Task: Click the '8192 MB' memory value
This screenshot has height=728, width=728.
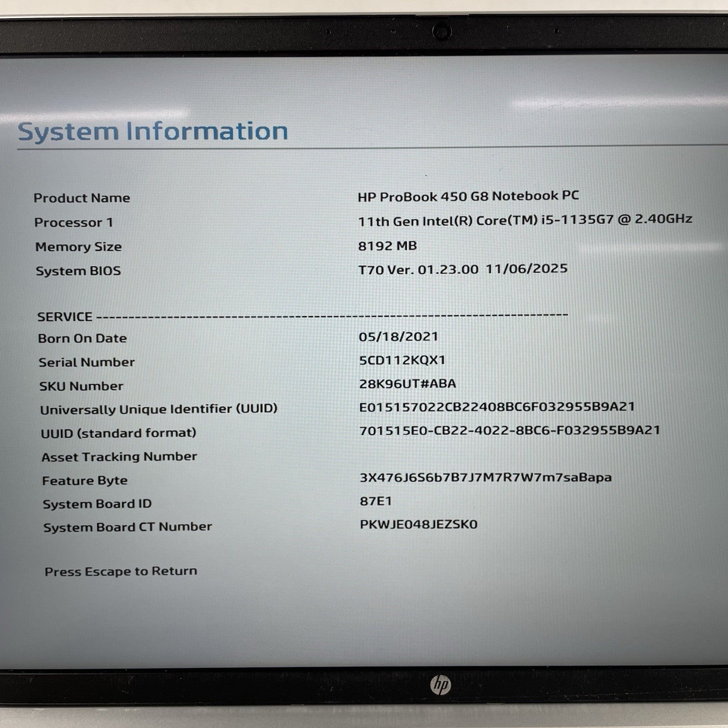Action: point(388,246)
